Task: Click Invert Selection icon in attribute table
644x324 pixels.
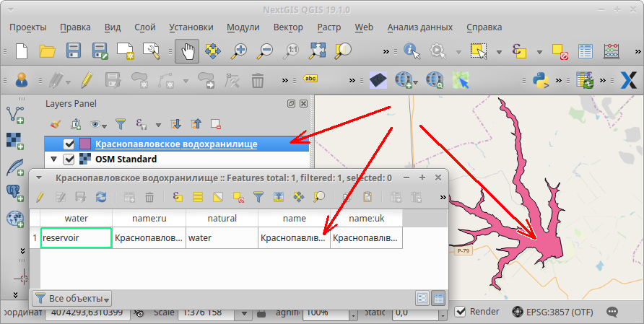Action: pos(218,197)
